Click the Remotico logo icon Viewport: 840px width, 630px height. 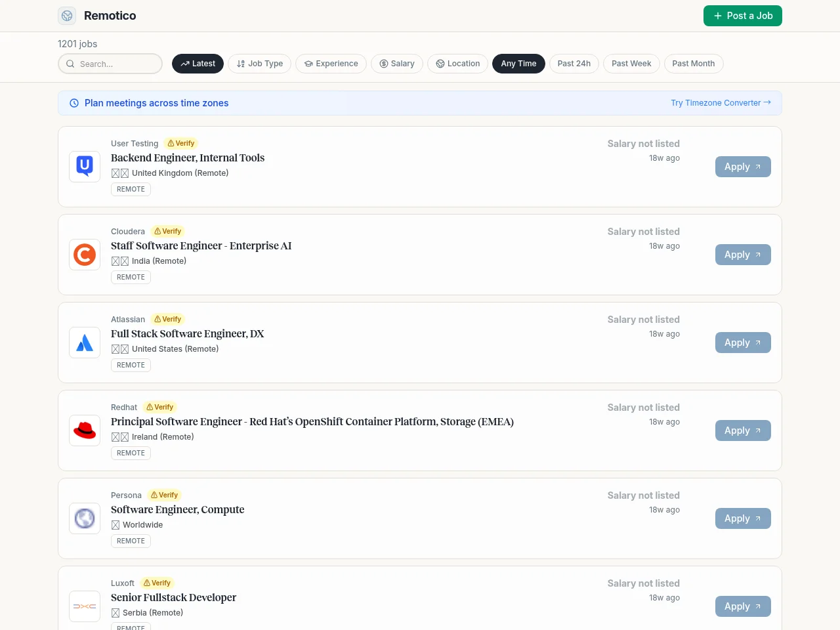[67, 16]
